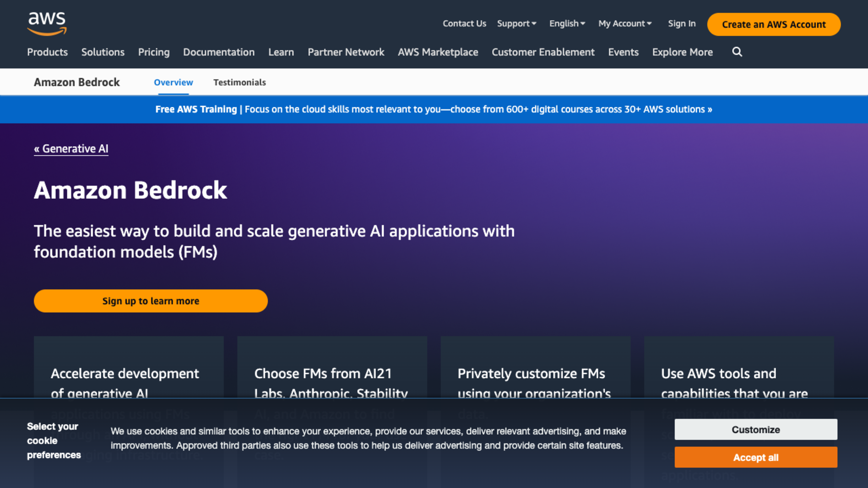Expand the My Account dropdown
The image size is (868, 488).
pyautogui.click(x=625, y=23)
